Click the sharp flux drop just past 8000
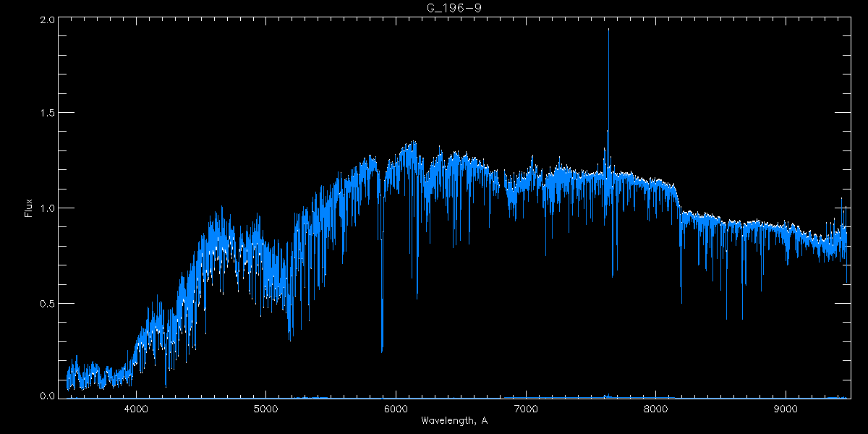The height and width of the screenshot is (434, 868). (x=680, y=217)
